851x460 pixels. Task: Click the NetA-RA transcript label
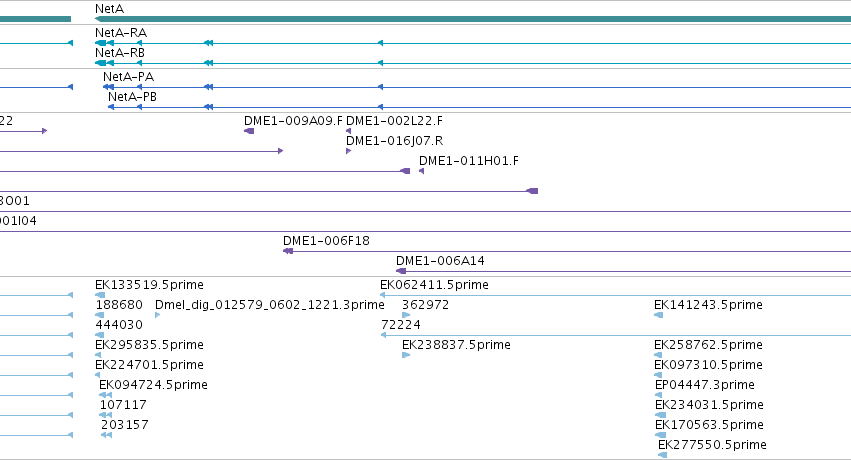click(120, 33)
